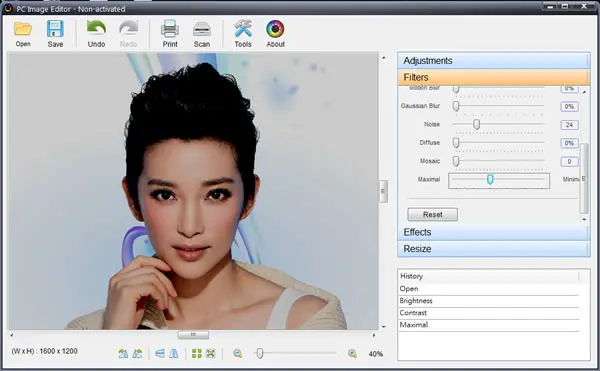Select Contrast entry in History list

pos(489,313)
